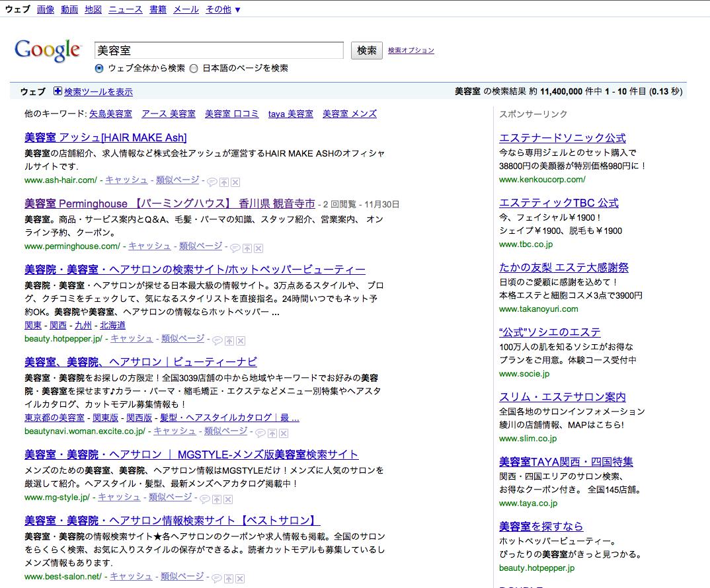Remove the www.best-salon.net result

coord(240,579)
